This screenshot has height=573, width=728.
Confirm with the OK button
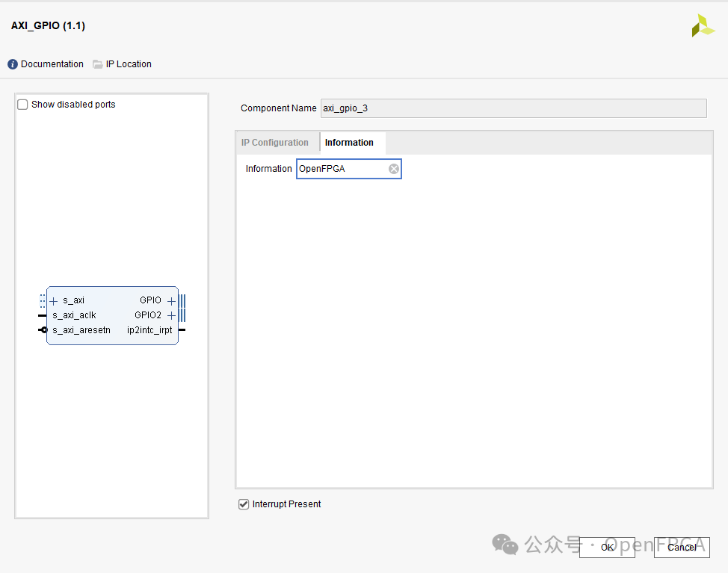[607, 548]
